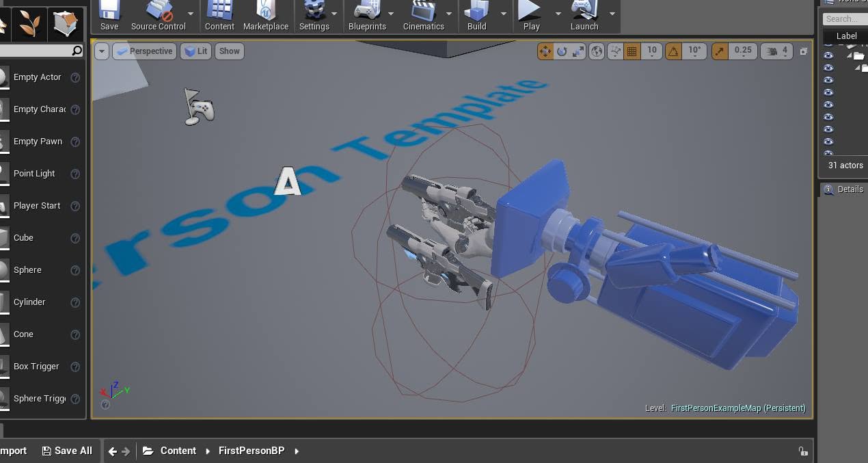Click the Launch toolbar icon
This screenshot has width=868, height=463.
(x=584, y=16)
